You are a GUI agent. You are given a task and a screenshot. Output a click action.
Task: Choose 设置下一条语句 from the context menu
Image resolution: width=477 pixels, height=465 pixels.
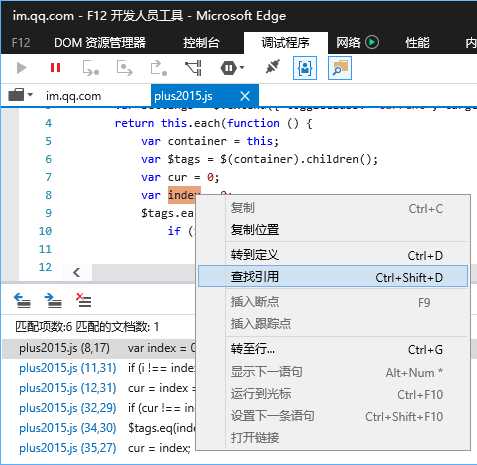click(333, 416)
